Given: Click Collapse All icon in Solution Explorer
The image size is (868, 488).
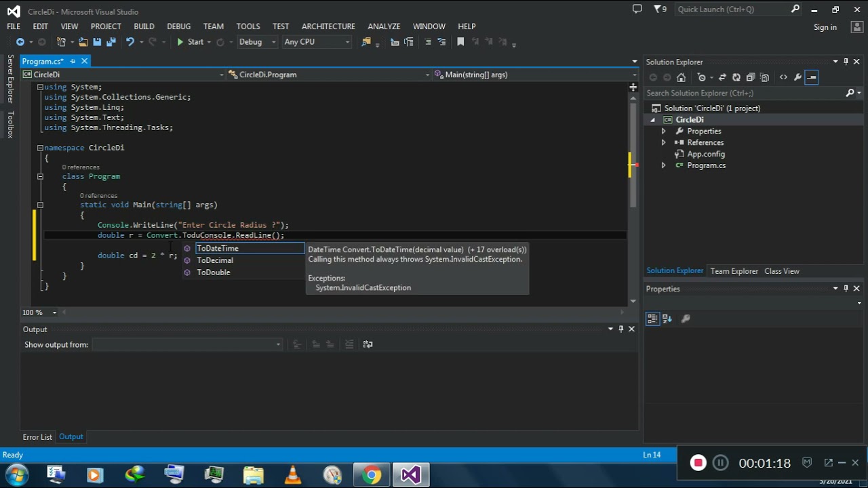Looking at the screenshot, I should click(x=751, y=77).
